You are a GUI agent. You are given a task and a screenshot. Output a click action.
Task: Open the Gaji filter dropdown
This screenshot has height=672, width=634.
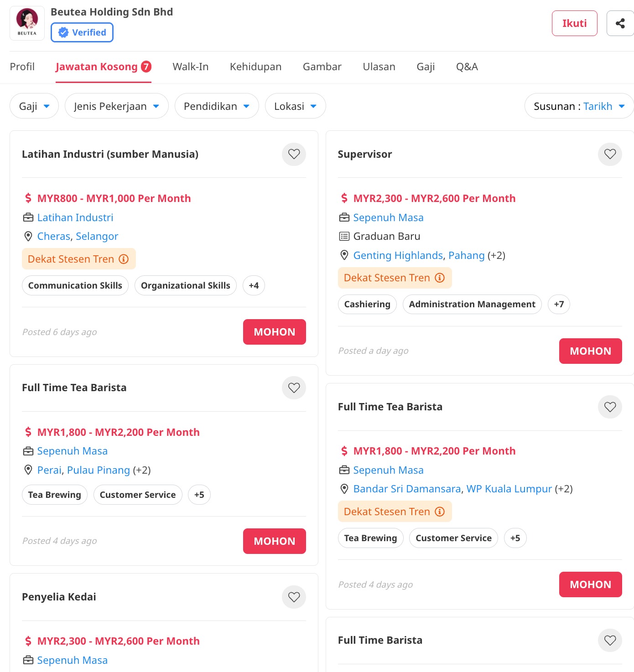point(34,106)
